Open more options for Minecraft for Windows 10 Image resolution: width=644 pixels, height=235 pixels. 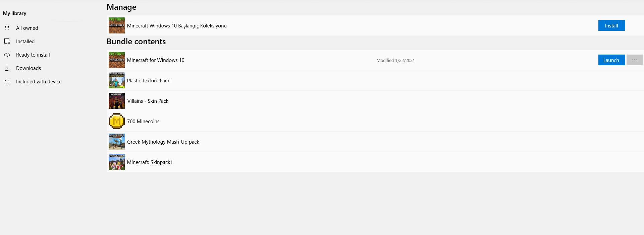[x=634, y=60]
